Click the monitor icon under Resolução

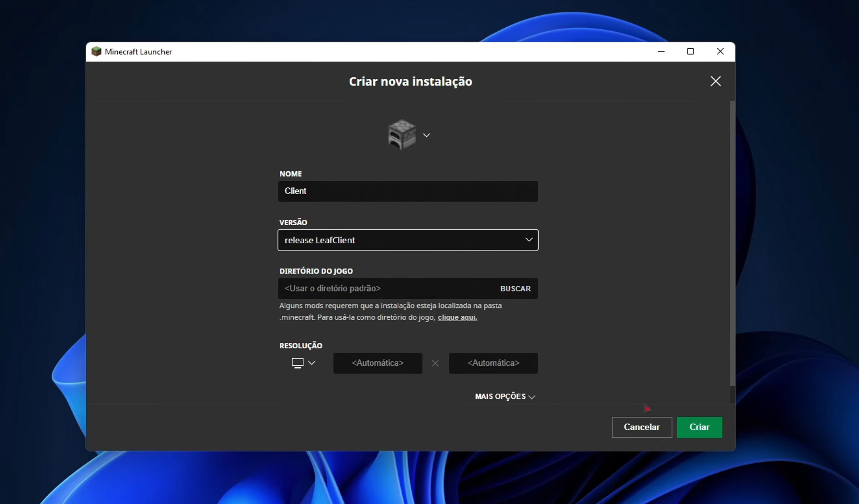tap(298, 363)
